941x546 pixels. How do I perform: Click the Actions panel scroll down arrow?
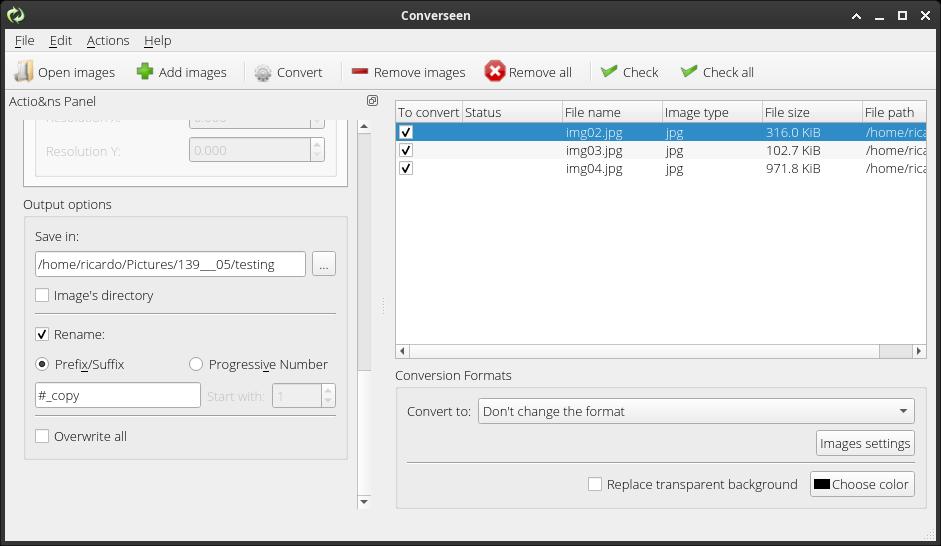pos(363,502)
